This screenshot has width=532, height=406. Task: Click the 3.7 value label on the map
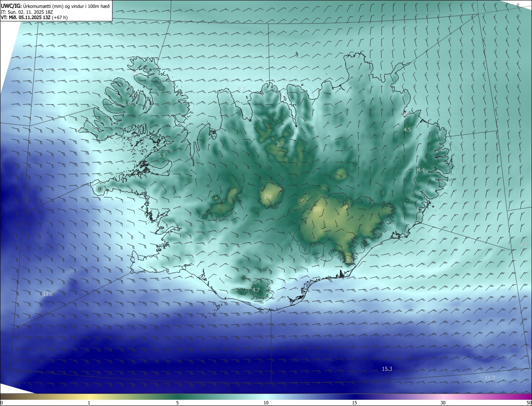tap(280, 144)
